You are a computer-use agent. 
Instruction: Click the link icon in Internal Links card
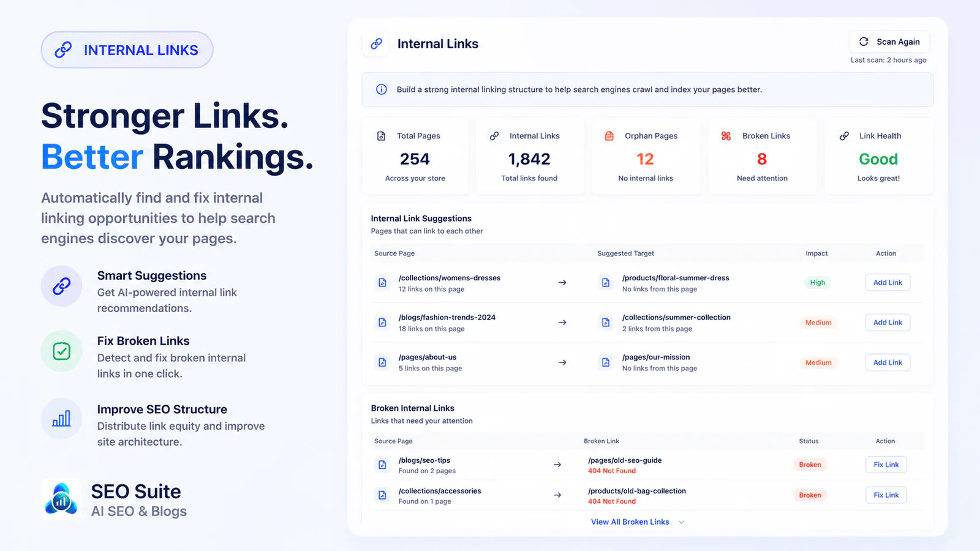pyautogui.click(x=494, y=136)
